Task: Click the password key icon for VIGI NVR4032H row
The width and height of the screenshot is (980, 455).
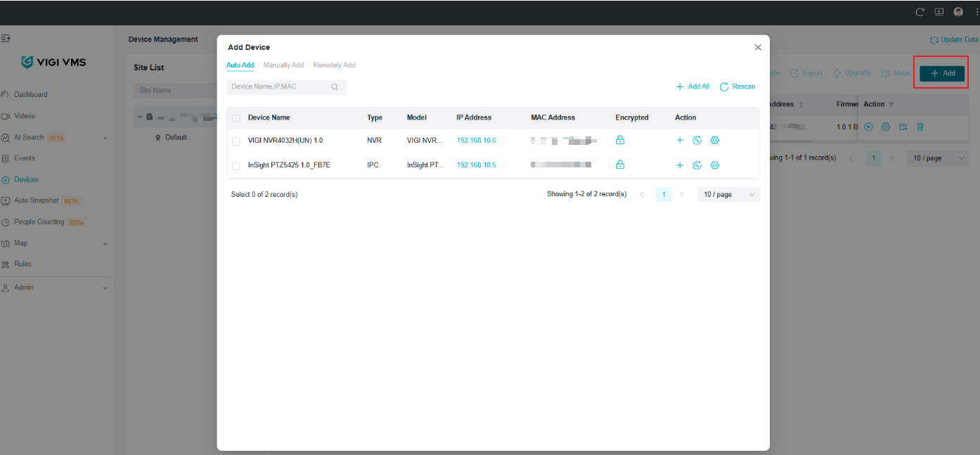Action: [697, 141]
